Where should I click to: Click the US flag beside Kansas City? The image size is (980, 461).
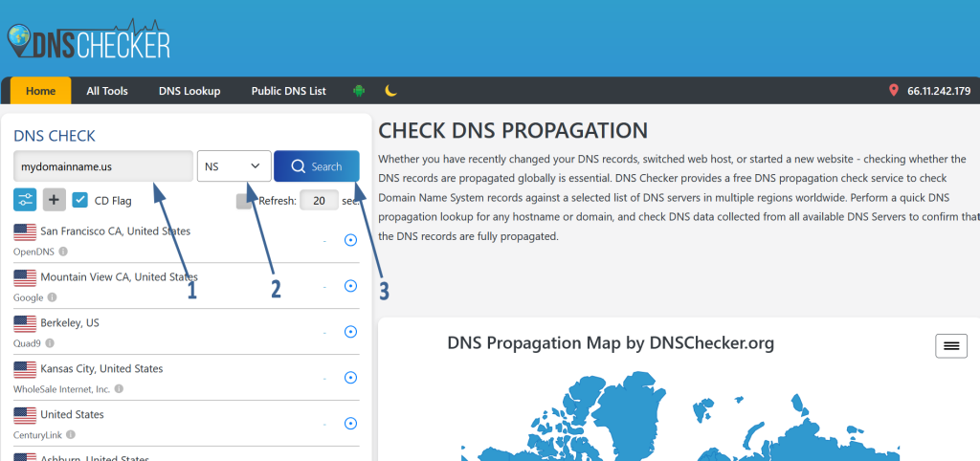(x=25, y=370)
